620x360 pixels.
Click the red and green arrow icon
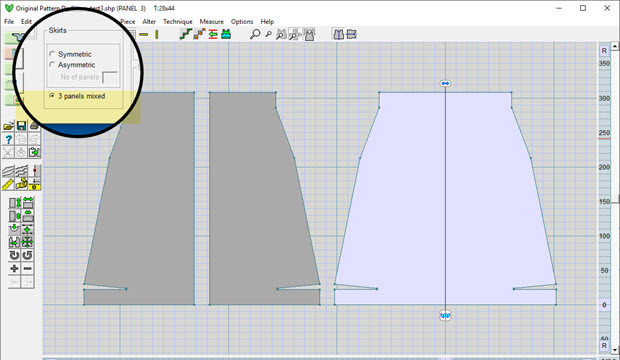[x=213, y=34]
